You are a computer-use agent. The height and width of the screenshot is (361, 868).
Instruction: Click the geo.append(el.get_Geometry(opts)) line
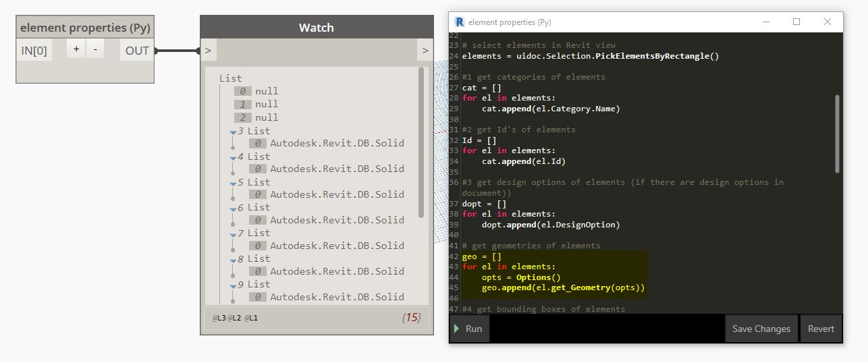tap(564, 288)
